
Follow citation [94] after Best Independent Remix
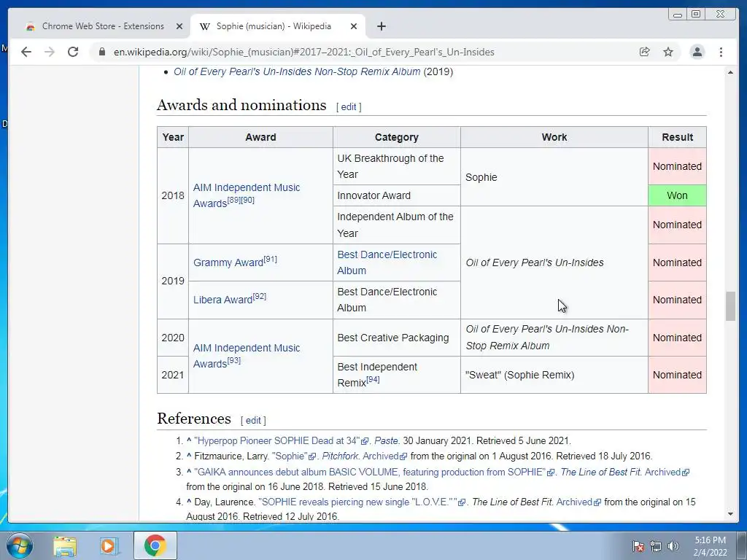373,379
